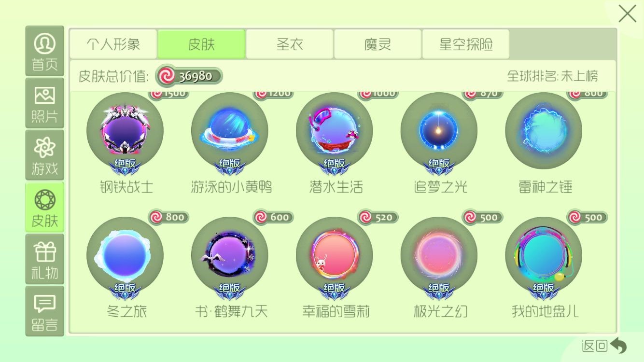Click the 返回 back arrow icon

pos(618,346)
